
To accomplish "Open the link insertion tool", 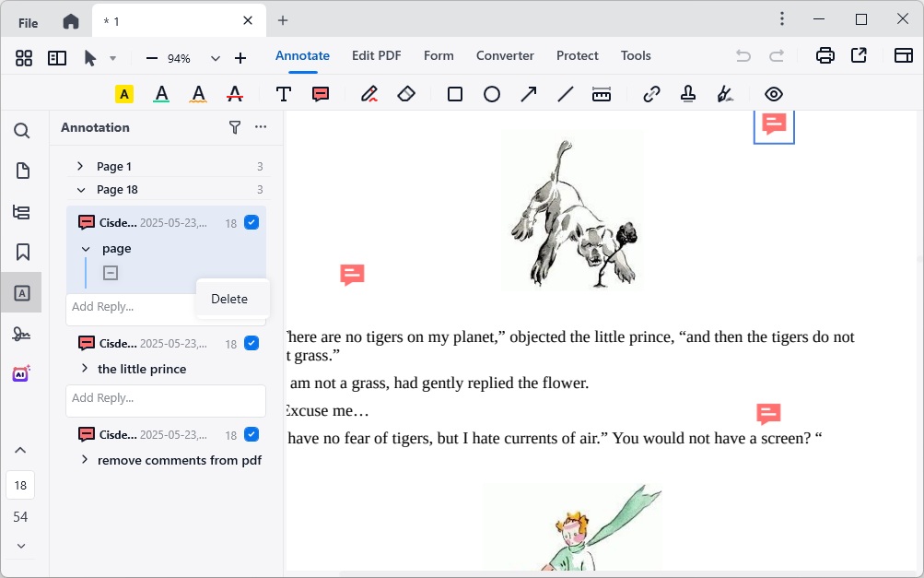I will 652,94.
